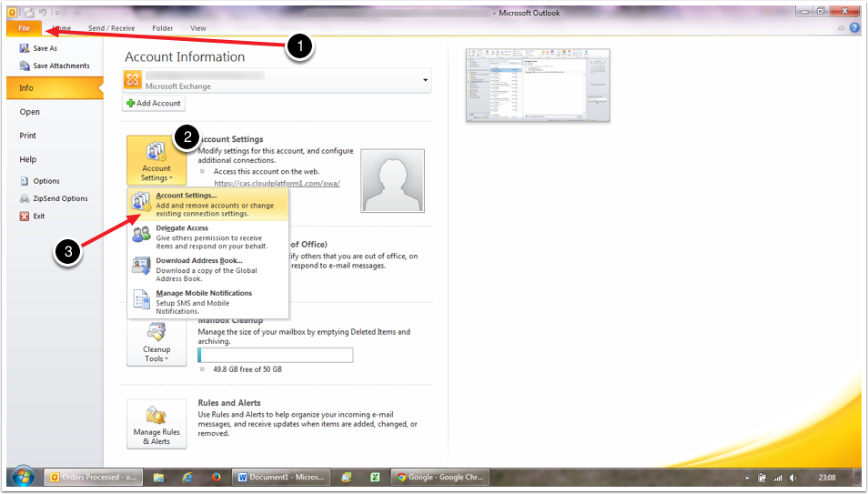
Task: Switch to the Send / Receive tab
Action: tap(111, 28)
